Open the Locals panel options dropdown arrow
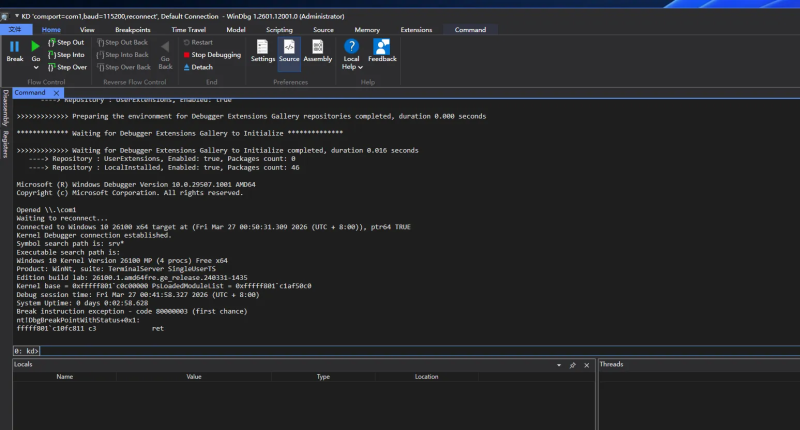Viewport: 800px width, 430px height. click(x=559, y=365)
